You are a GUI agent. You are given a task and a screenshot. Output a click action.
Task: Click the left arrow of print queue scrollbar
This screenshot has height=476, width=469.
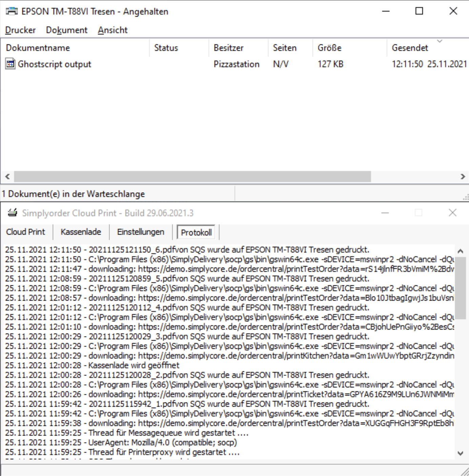(7, 176)
